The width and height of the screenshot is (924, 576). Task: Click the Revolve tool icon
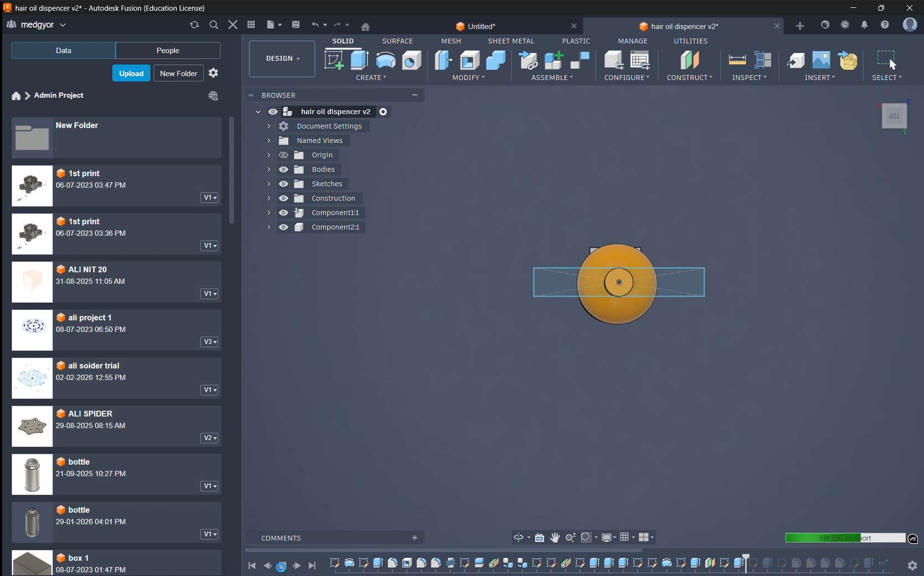click(x=386, y=60)
